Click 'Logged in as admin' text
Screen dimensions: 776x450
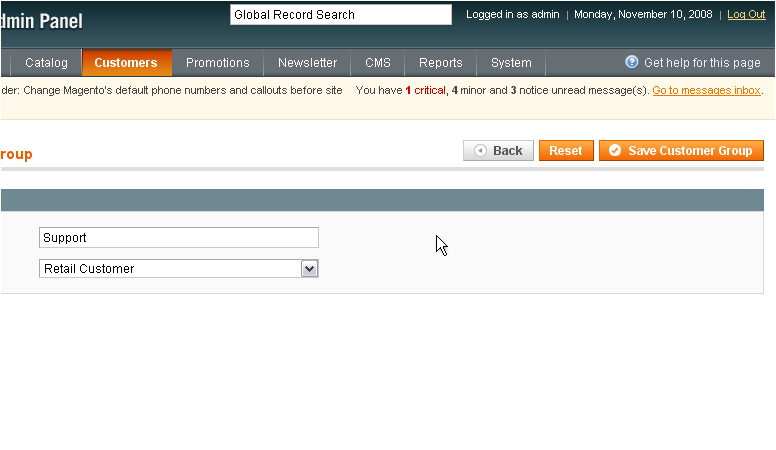(513, 14)
